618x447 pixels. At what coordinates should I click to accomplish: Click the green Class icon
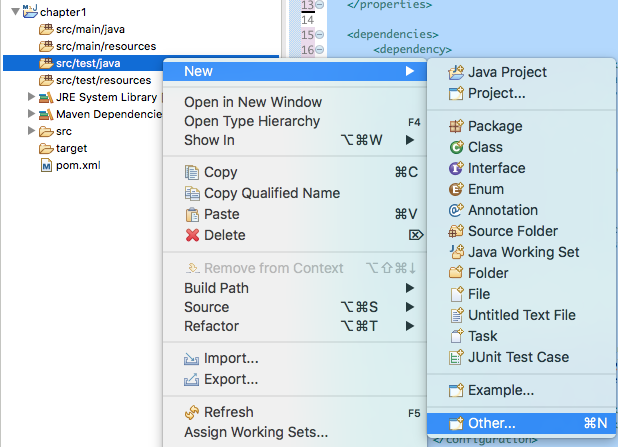456,147
